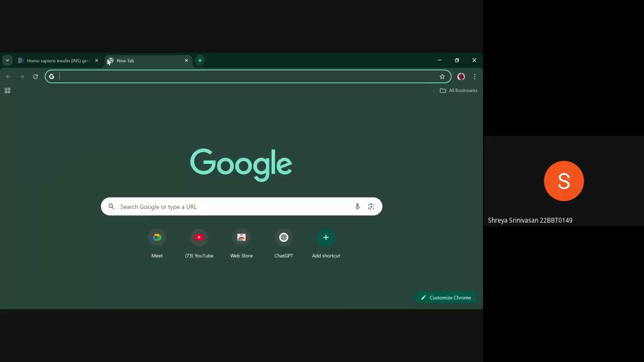Image resolution: width=644 pixels, height=362 pixels.
Task: Close the New Tab tab
Action: click(186, 60)
